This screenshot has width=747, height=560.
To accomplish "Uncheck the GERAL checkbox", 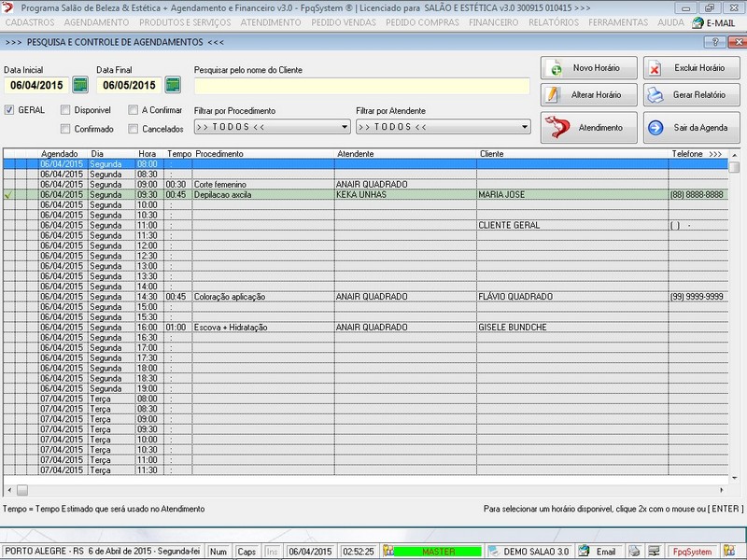I will (10, 110).
